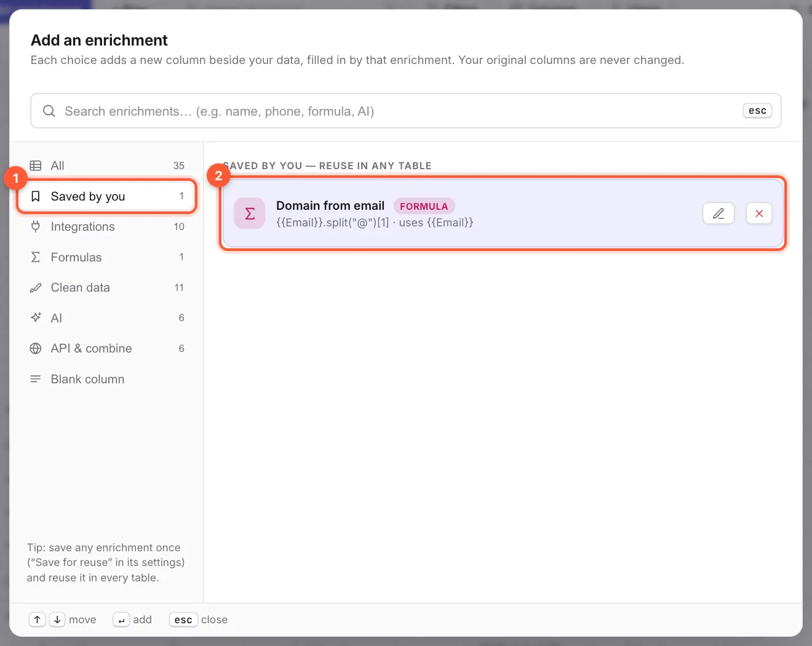The height and width of the screenshot is (646, 812).
Task: Click the Saved by you section header
Action: [x=327, y=165]
